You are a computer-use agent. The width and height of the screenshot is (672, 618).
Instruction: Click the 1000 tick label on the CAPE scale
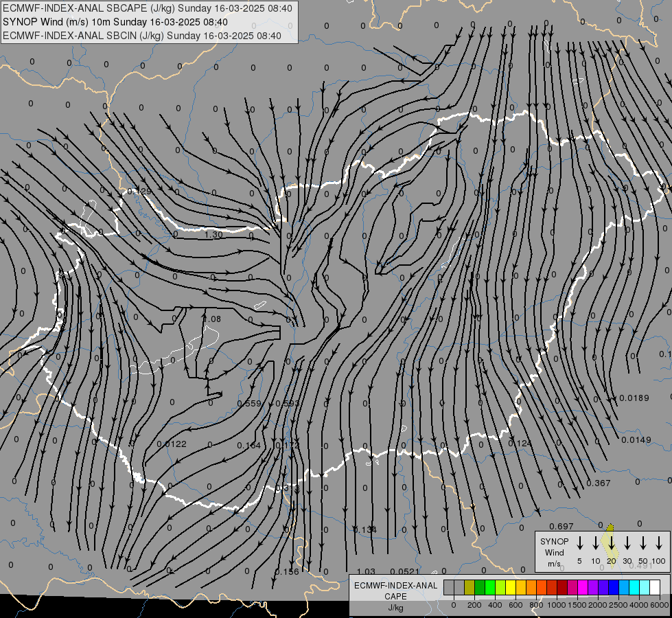(x=557, y=605)
